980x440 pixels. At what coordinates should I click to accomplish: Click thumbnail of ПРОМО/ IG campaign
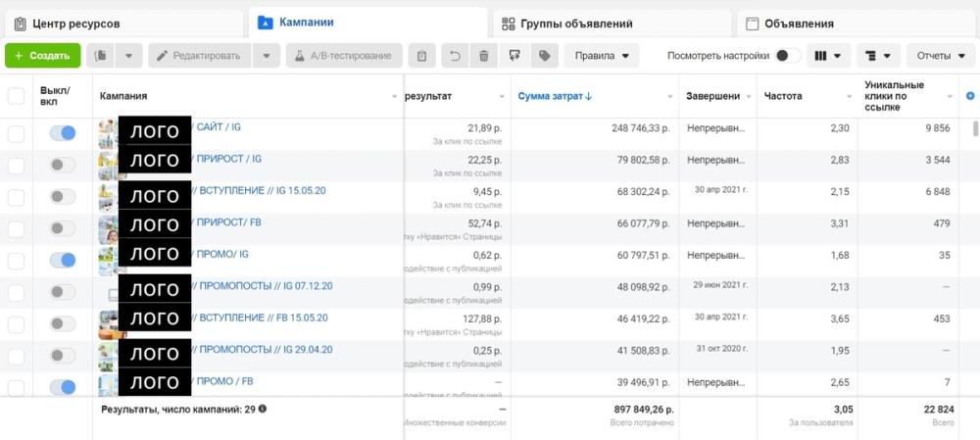pos(106,261)
